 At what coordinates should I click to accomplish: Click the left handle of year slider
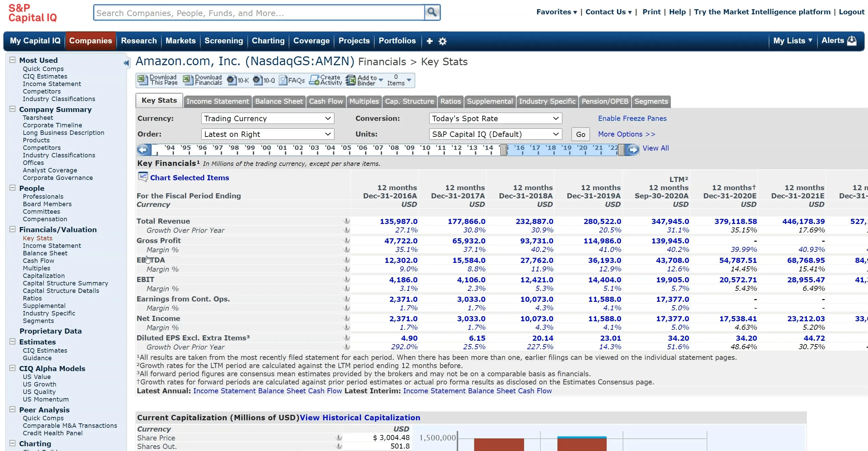[504, 150]
